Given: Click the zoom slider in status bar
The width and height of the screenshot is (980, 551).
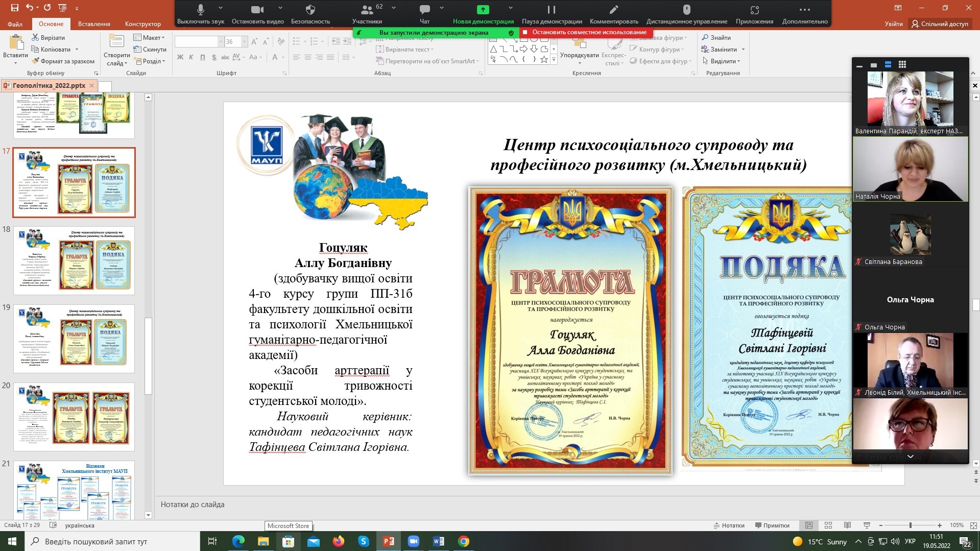Looking at the screenshot, I should point(910,525).
